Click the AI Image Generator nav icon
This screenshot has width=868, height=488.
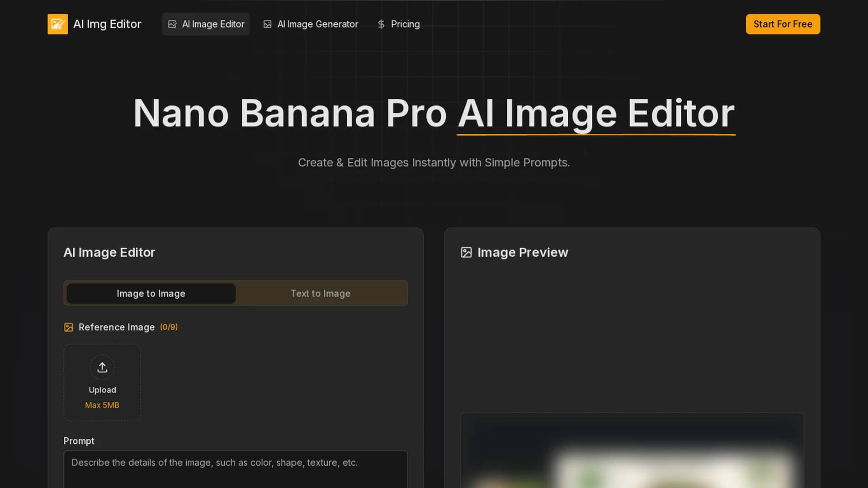click(268, 24)
